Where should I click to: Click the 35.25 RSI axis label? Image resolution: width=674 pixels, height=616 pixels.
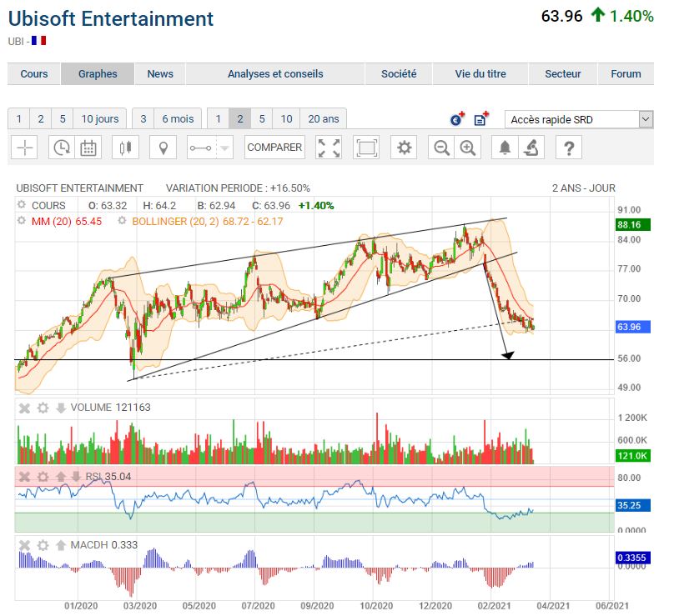click(x=633, y=505)
